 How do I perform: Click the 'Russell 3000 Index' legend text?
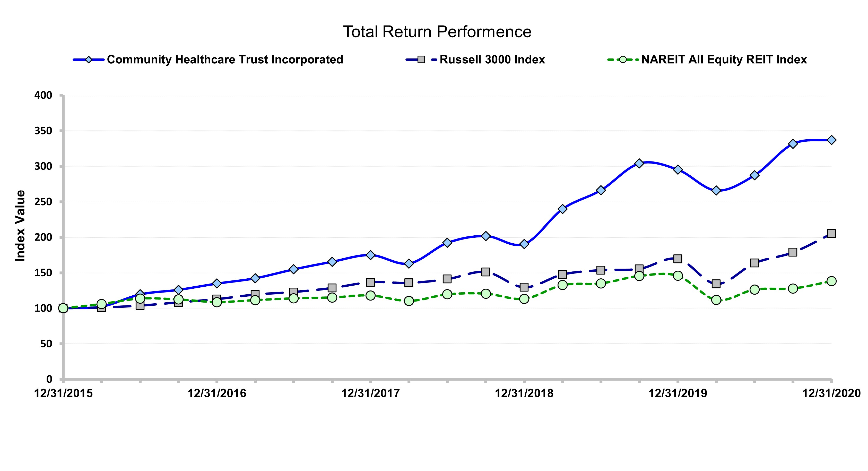[x=492, y=60]
